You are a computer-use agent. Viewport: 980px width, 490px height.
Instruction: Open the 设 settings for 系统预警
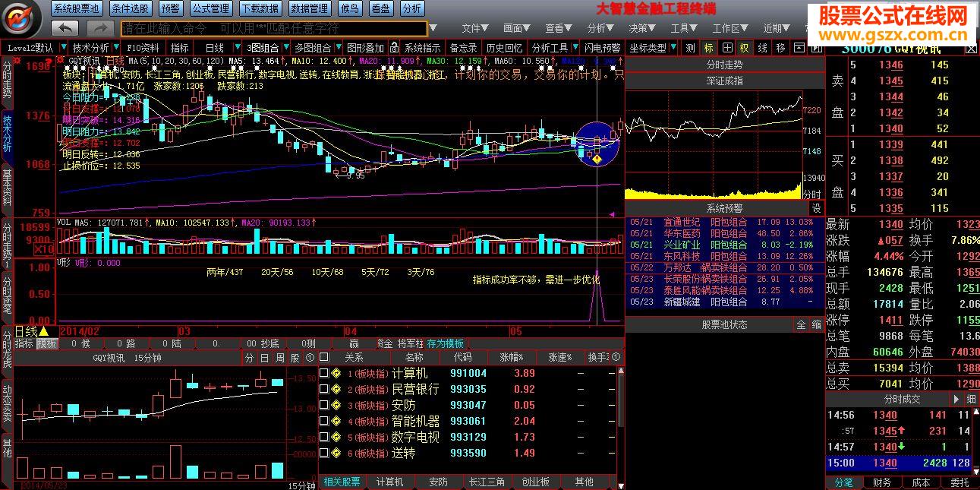[816, 207]
